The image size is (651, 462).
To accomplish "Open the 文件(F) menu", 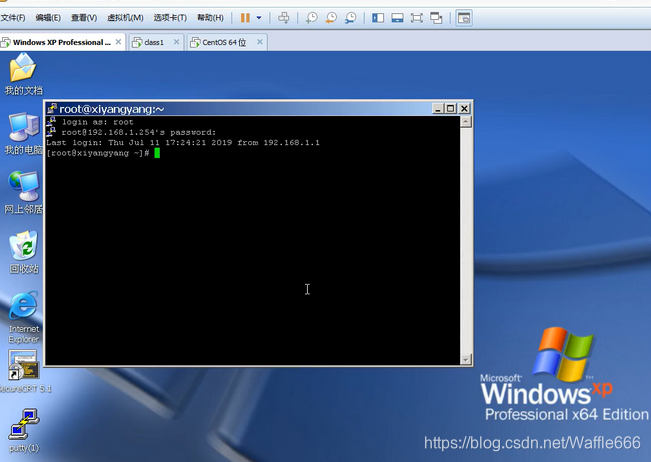I will coord(13,18).
